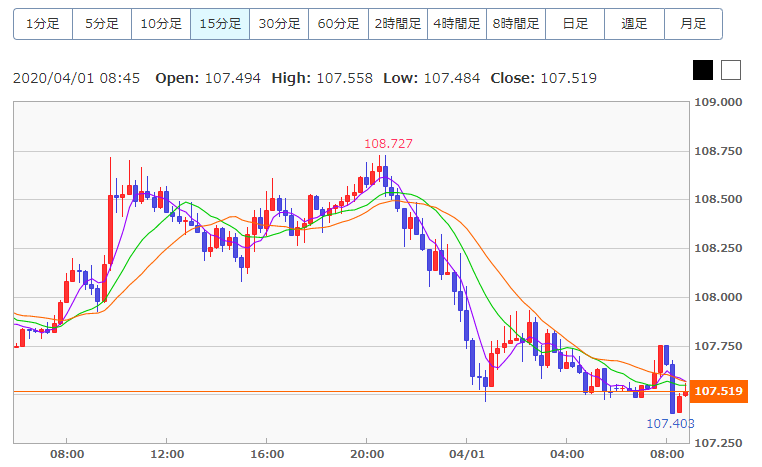This screenshot has width=762, height=467.
Task: Click the 2020/04/01 08:45 timestamp
Action: pyautogui.click(x=76, y=78)
